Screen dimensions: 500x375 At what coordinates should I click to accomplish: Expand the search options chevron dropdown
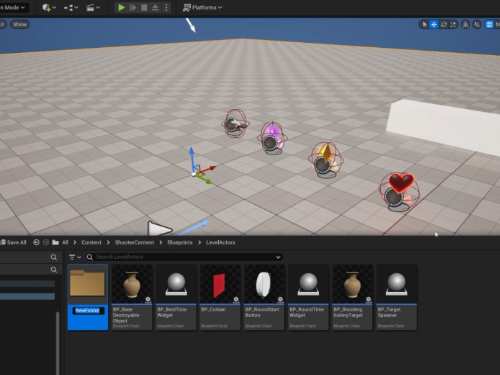click(278, 257)
